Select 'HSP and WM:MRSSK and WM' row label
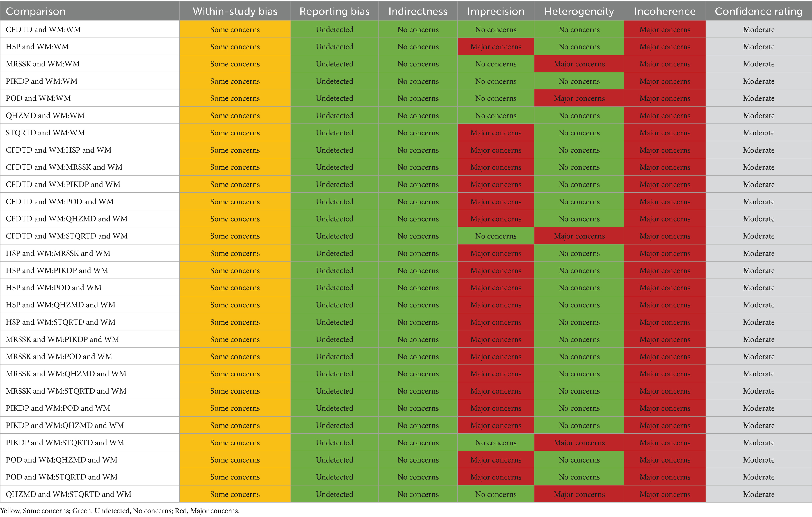This screenshot has height=517, width=812. coord(58,253)
